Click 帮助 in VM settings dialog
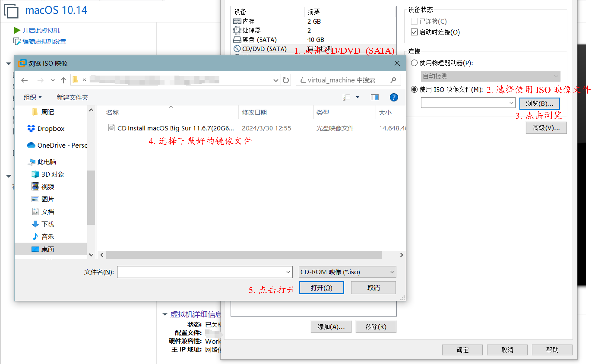This screenshot has width=597, height=364. coord(552,350)
